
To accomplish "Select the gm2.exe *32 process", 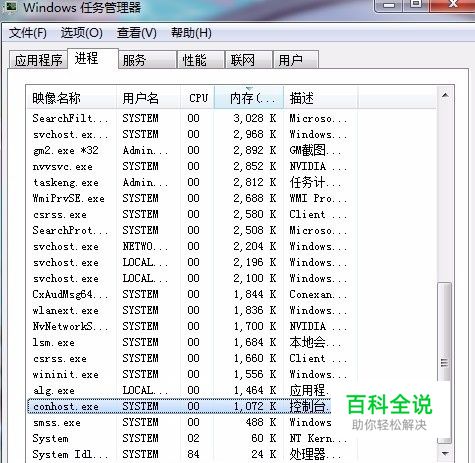I will pyautogui.click(x=232, y=150).
